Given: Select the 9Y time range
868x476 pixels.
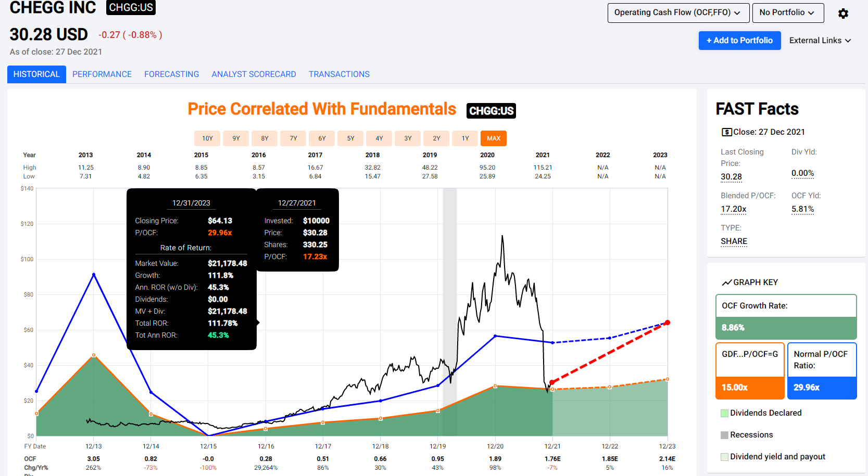Looking at the screenshot, I should tap(236, 138).
